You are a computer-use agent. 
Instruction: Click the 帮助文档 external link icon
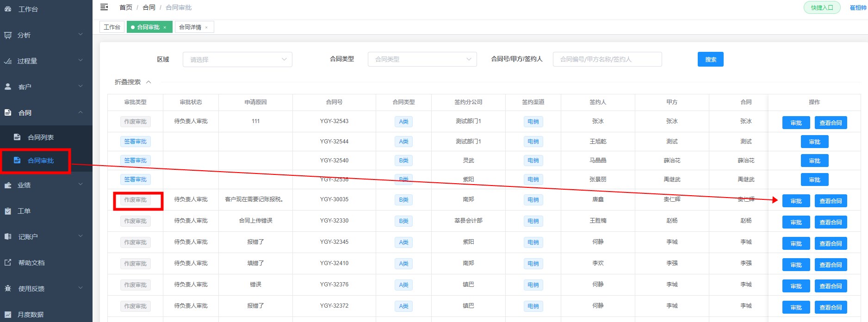pos(8,262)
